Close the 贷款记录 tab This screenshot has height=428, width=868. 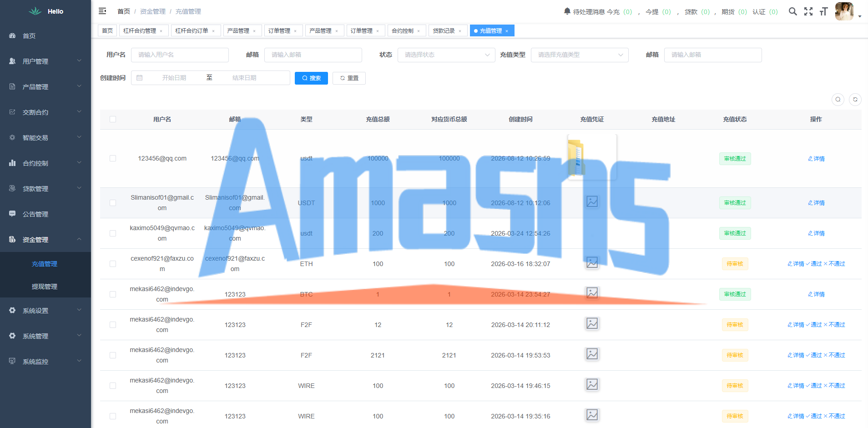coord(460,31)
